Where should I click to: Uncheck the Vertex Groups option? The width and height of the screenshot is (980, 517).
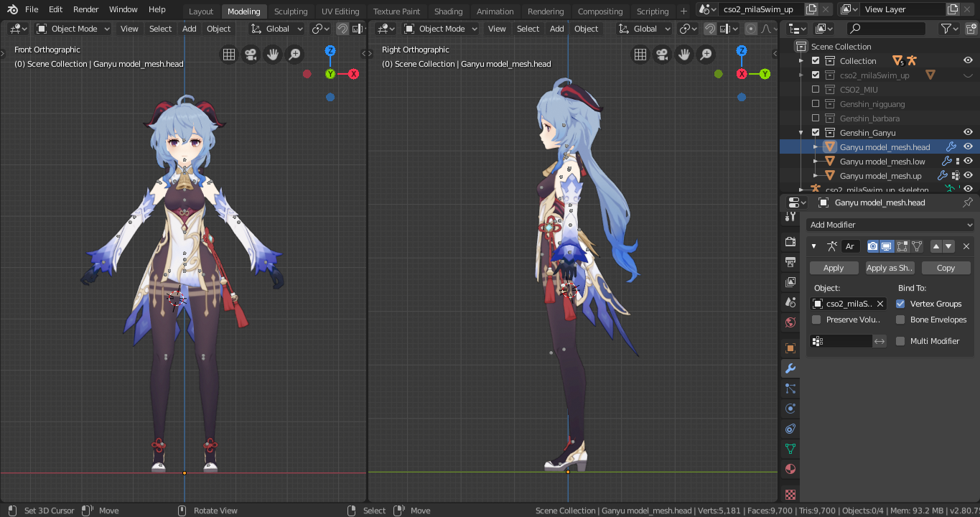[900, 304]
